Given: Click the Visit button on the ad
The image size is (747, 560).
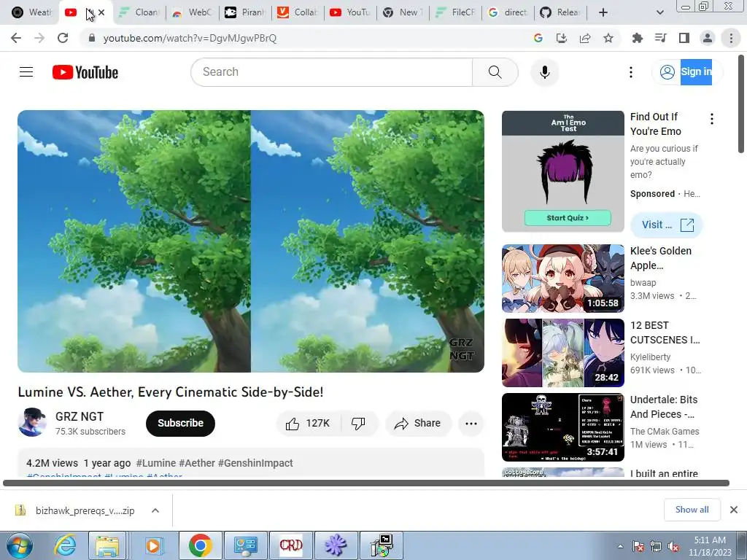Looking at the screenshot, I should (x=667, y=225).
